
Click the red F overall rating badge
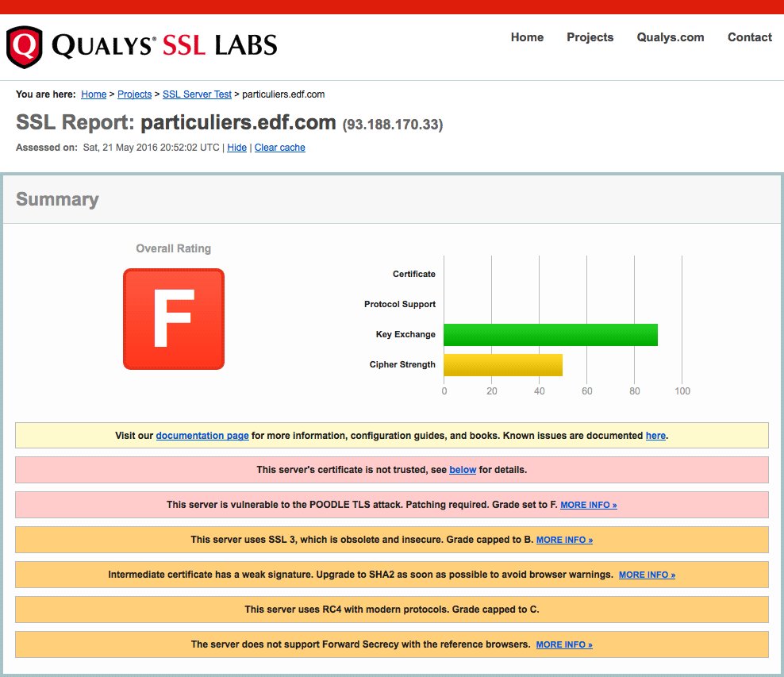tap(174, 319)
